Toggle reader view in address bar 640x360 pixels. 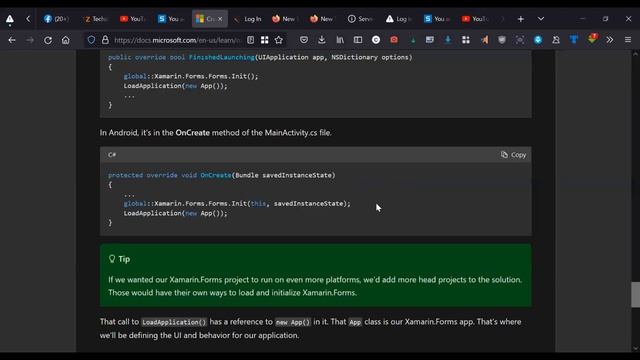coord(251,40)
